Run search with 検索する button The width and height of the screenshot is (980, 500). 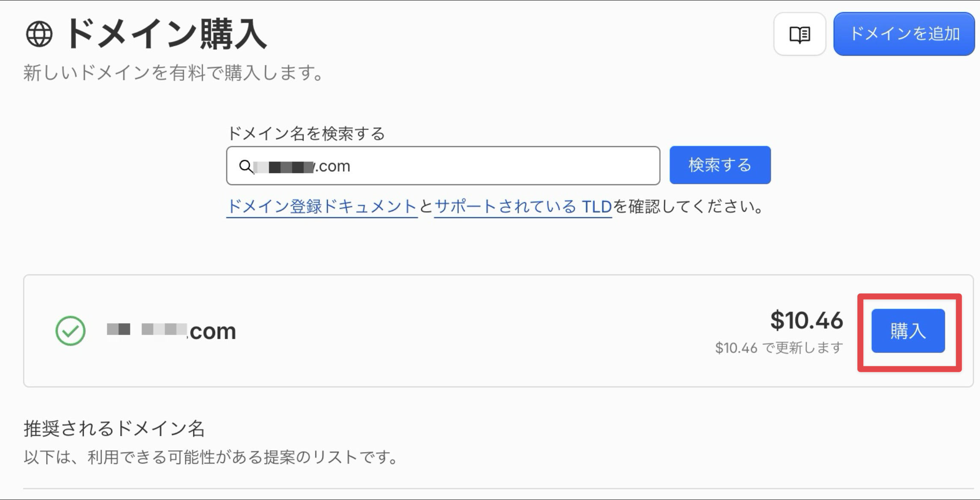[x=720, y=165]
